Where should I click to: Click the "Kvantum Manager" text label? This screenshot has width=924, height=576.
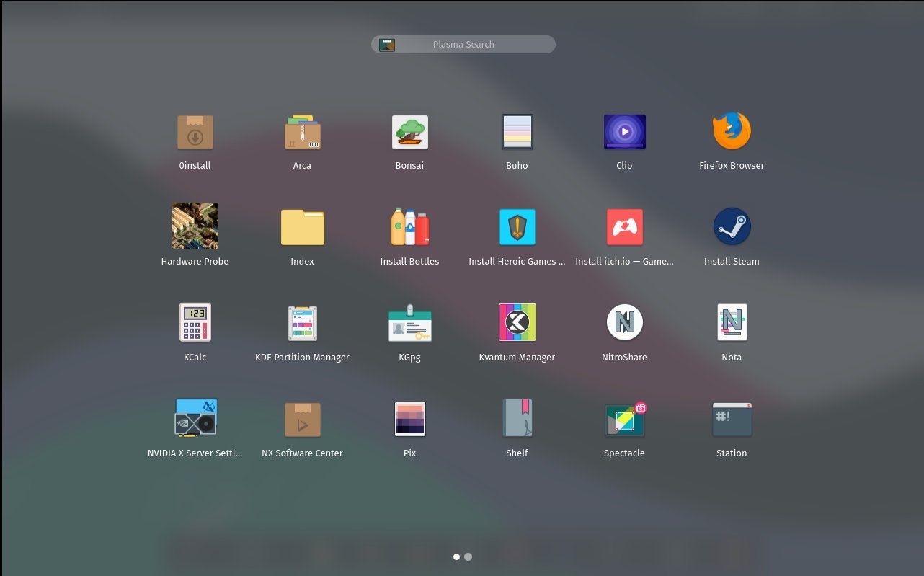click(x=517, y=357)
